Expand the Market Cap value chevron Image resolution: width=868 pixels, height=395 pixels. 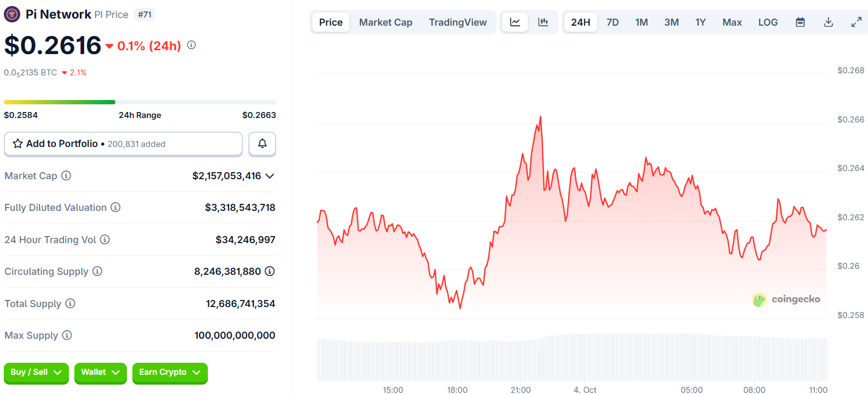(270, 176)
